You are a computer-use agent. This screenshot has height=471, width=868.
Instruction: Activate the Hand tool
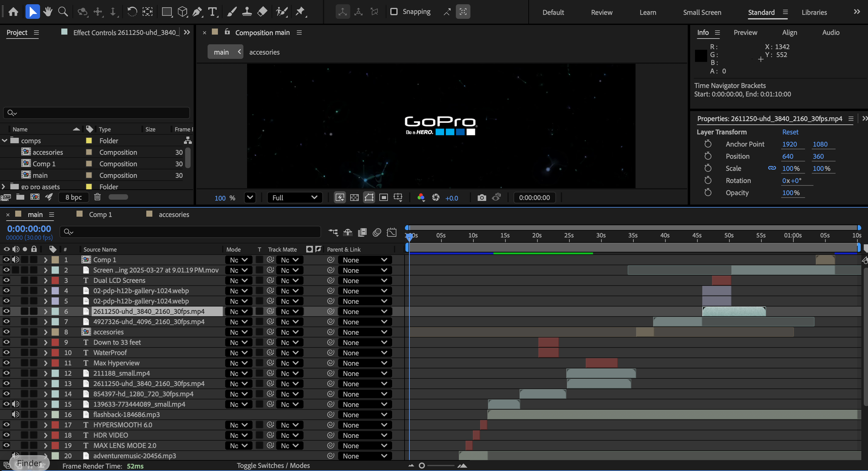pos(48,12)
